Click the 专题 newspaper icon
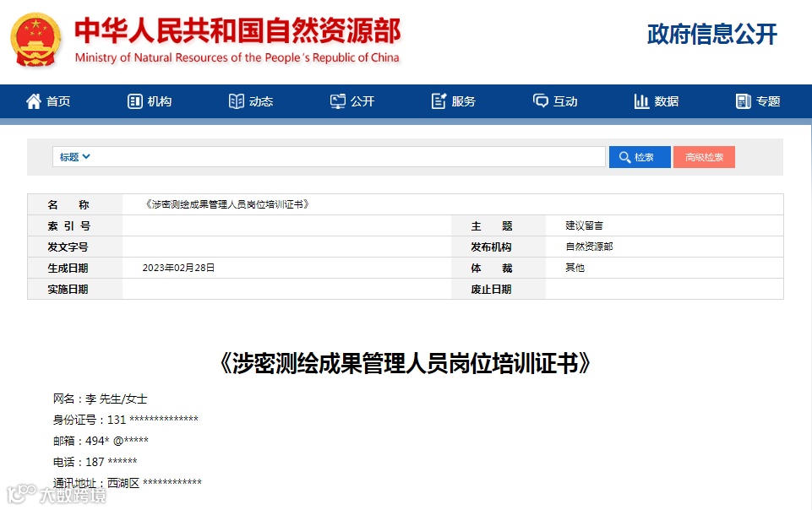 click(743, 101)
